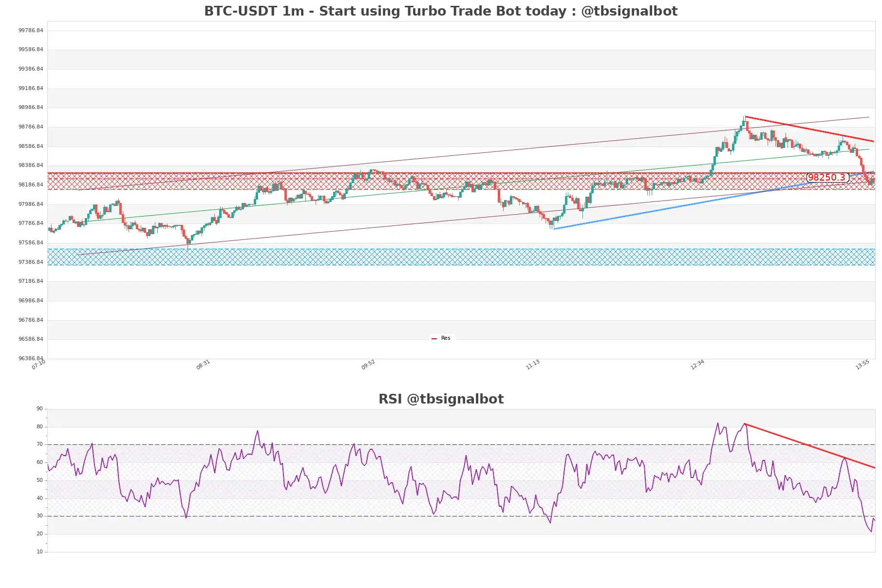882x588 pixels.
Task: Click the 98986.84 price axis label
Action: (x=31, y=108)
